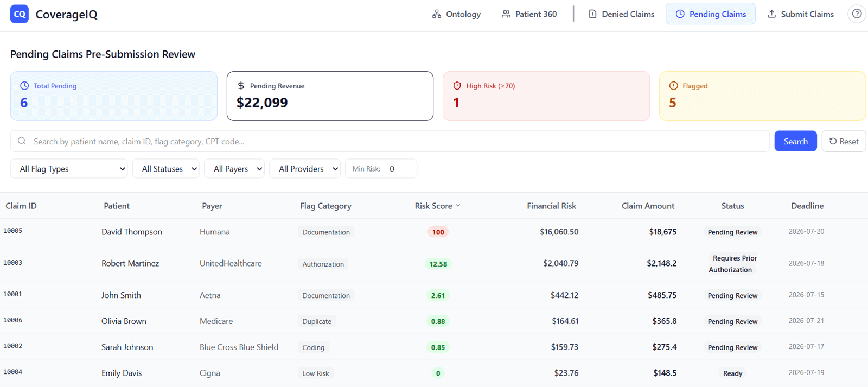Switch to the Pending Claims tab
The image size is (868, 387).
(x=710, y=14)
